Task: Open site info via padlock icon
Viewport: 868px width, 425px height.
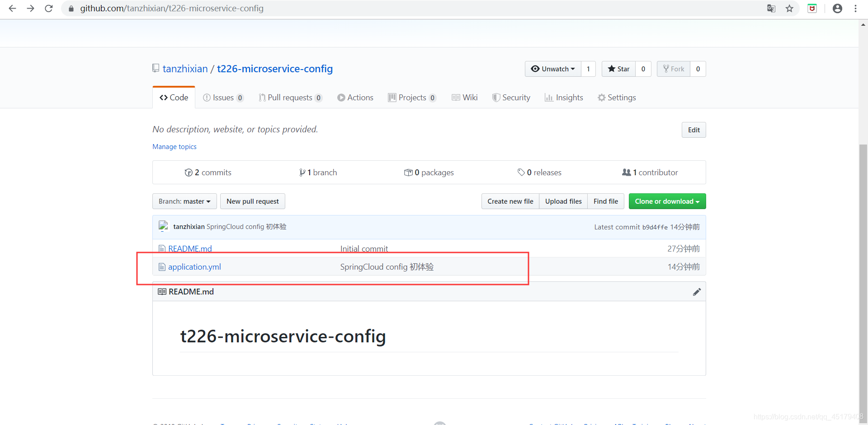Action: [x=71, y=9]
